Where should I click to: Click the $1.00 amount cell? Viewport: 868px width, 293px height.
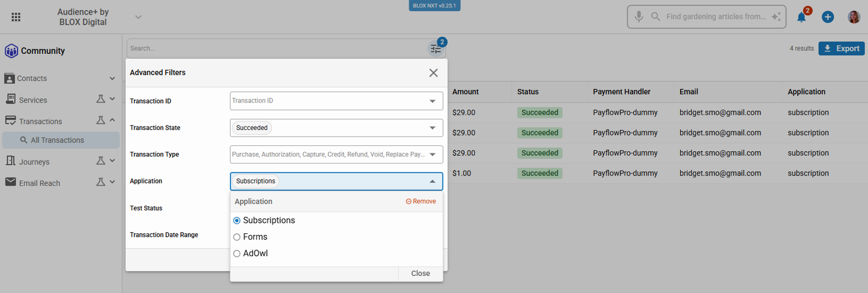point(462,173)
